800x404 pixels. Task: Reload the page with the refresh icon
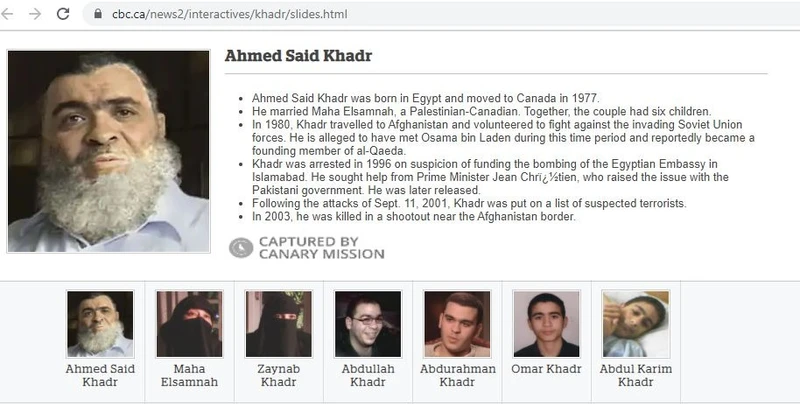63,16
